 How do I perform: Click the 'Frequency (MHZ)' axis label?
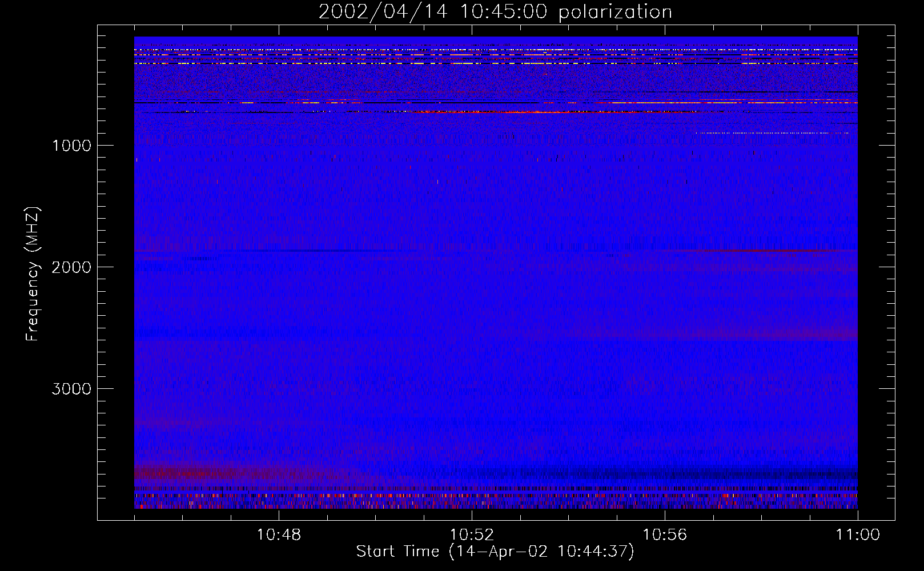33,274
